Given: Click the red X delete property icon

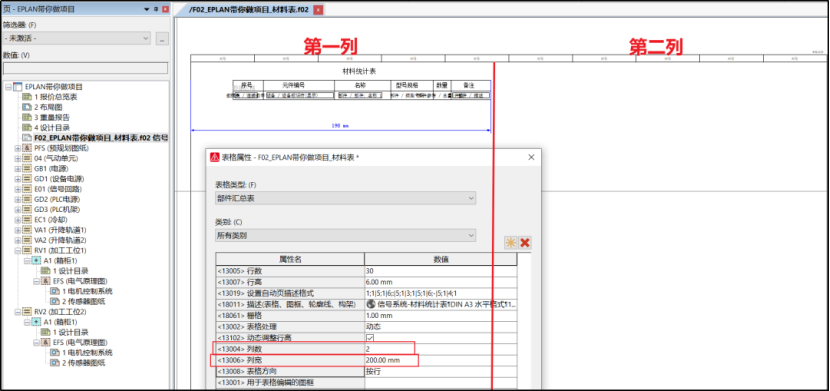Looking at the screenshot, I should [525, 243].
